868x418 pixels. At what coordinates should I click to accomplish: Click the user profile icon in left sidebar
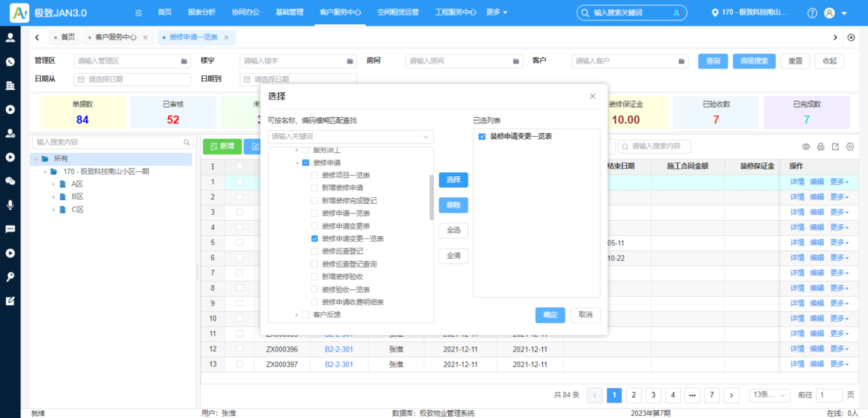point(10,38)
